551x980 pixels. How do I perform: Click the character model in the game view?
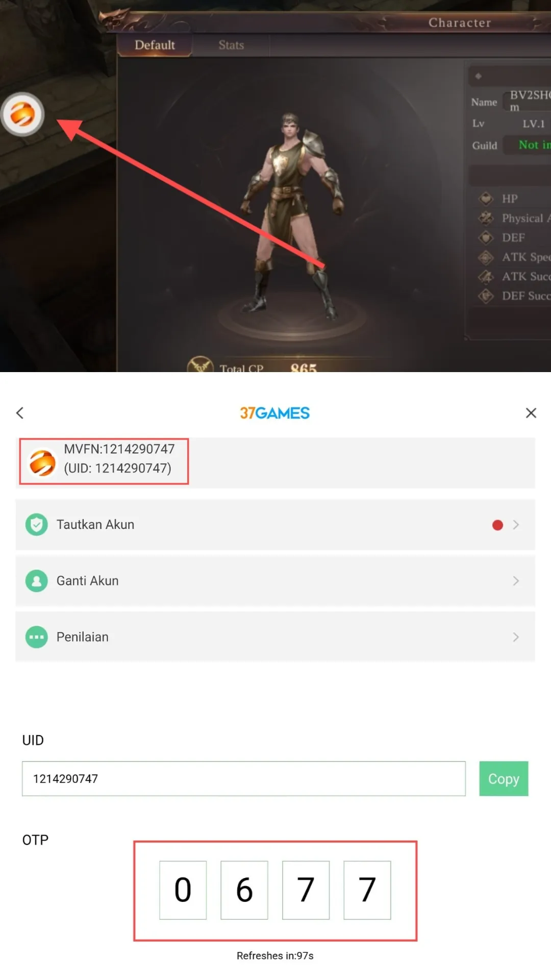291,214
